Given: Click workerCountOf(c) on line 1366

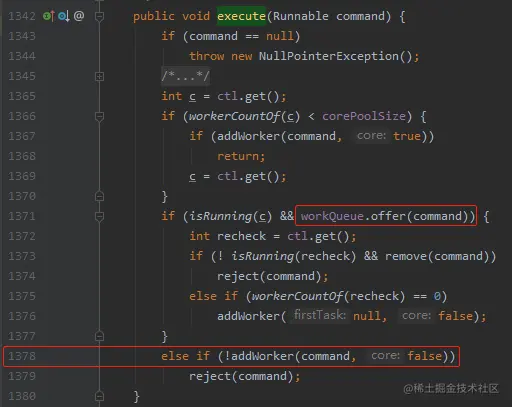Looking at the screenshot, I should 244,116.
